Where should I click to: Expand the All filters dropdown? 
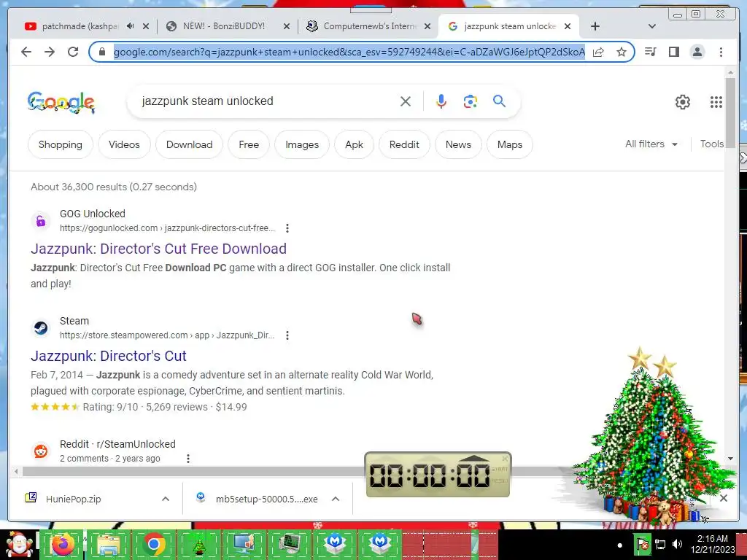click(651, 144)
